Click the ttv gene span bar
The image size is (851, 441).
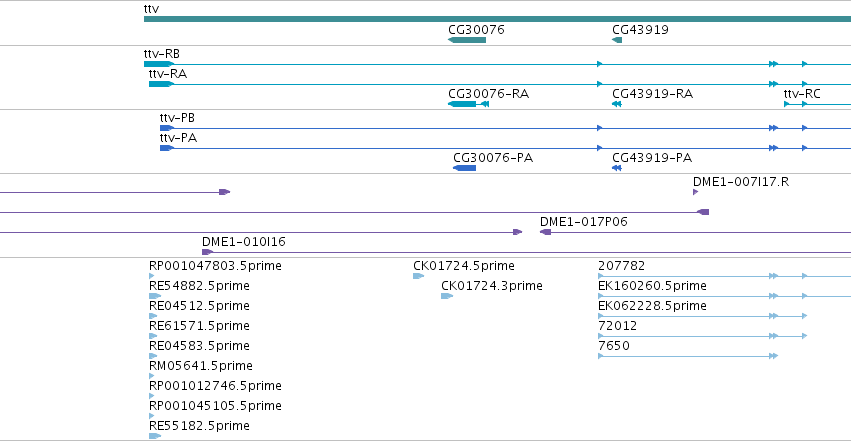(497, 20)
